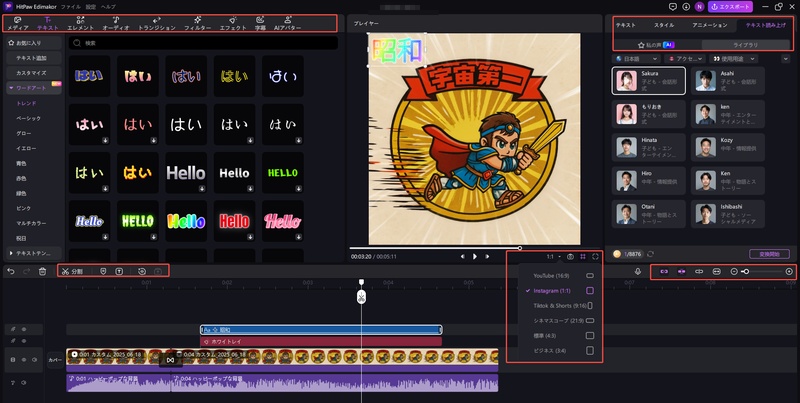This screenshot has width=800, height=403.
Task: Toggle visibility of the main video track
Action: click(x=24, y=360)
